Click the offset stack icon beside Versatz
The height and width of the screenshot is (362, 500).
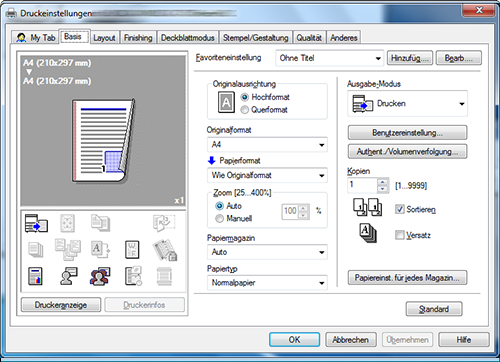(368, 233)
